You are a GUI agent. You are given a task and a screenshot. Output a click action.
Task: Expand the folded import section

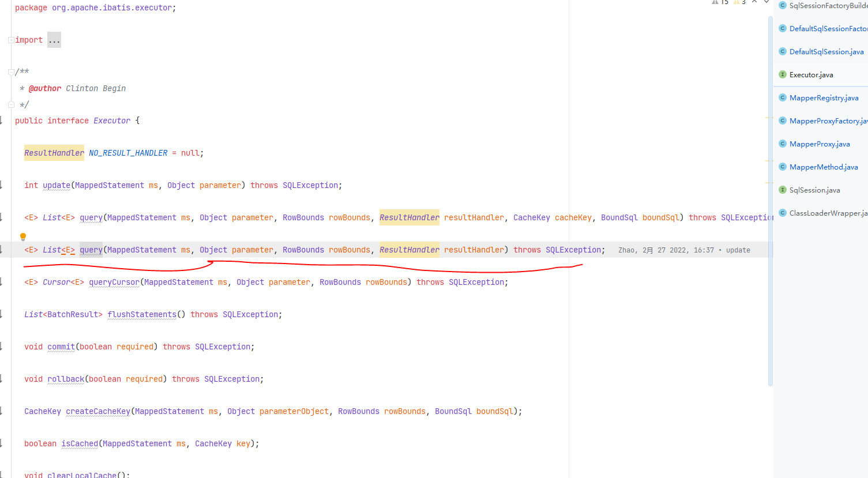[11, 40]
